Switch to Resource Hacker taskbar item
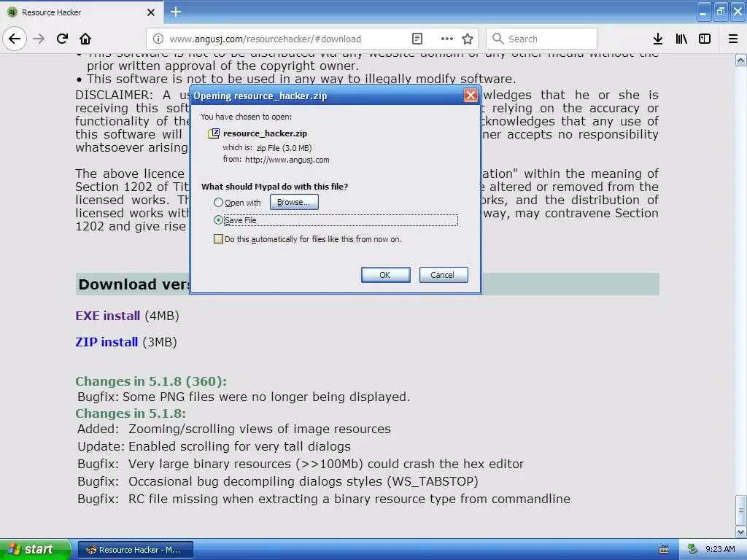 (135, 550)
